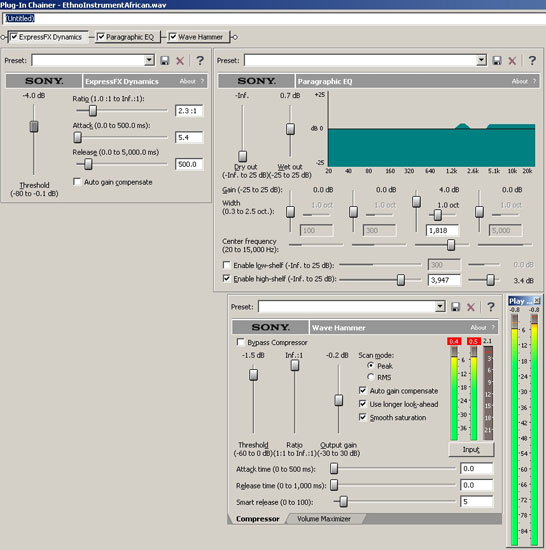Click the Release value field 500.0

coord(189,164)
